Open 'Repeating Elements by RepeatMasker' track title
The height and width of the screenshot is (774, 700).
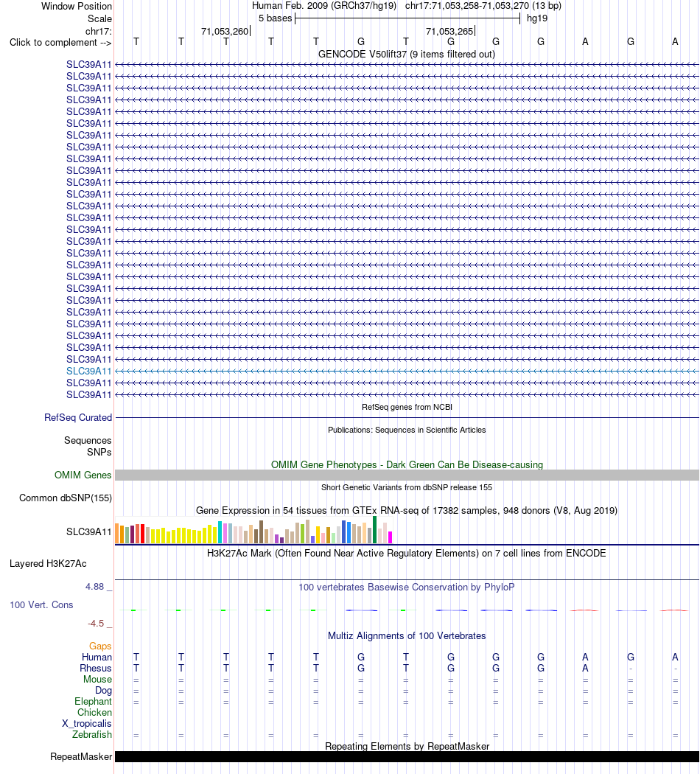point(407,746)
